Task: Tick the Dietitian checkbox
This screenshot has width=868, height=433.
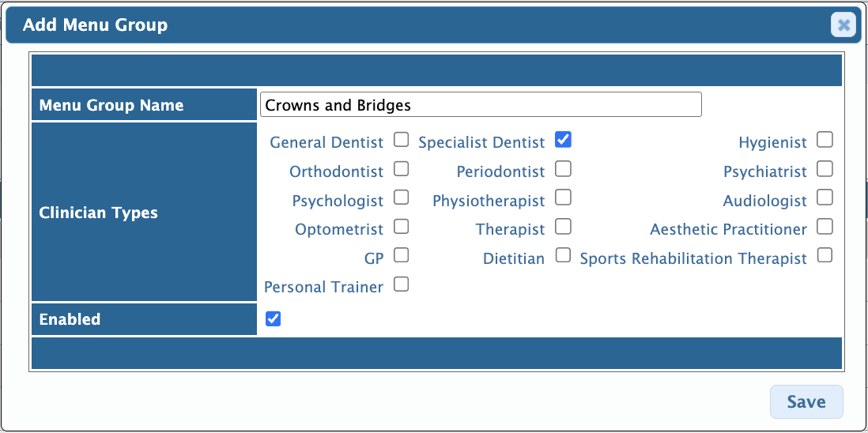Action: (563, 255)
